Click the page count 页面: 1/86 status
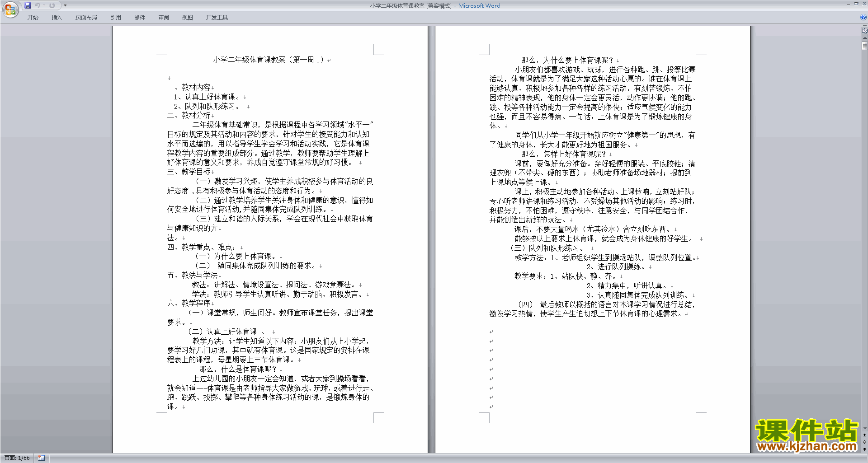This screenshot has height=463, width=868. click(17, 458)
